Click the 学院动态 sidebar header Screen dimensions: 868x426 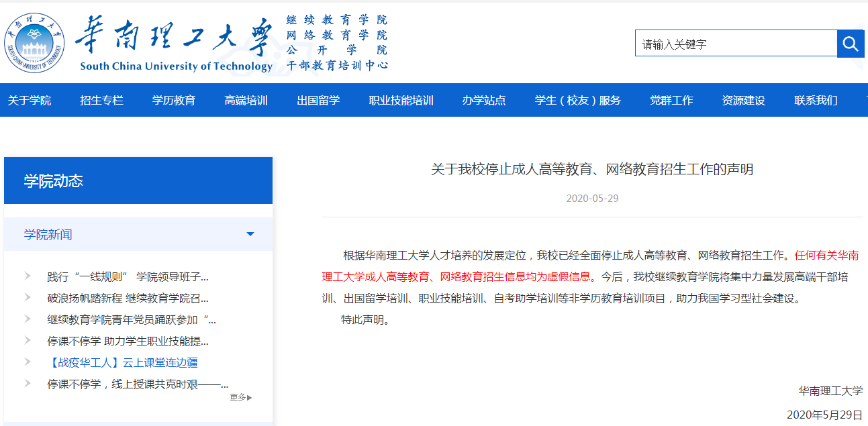coord(138,180)
